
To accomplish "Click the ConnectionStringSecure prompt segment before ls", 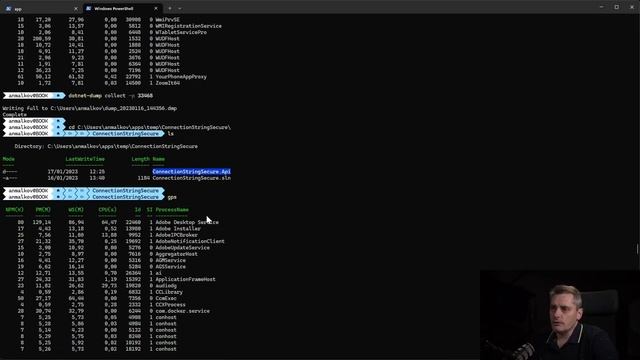I will pyautogui.click(x=125, y=133).
